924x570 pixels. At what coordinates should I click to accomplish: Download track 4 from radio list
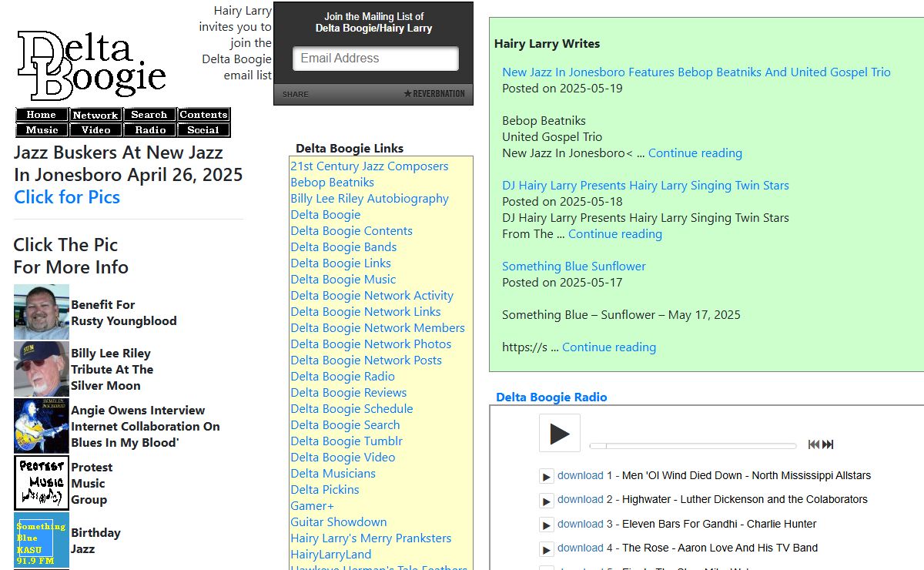point(581,548)
